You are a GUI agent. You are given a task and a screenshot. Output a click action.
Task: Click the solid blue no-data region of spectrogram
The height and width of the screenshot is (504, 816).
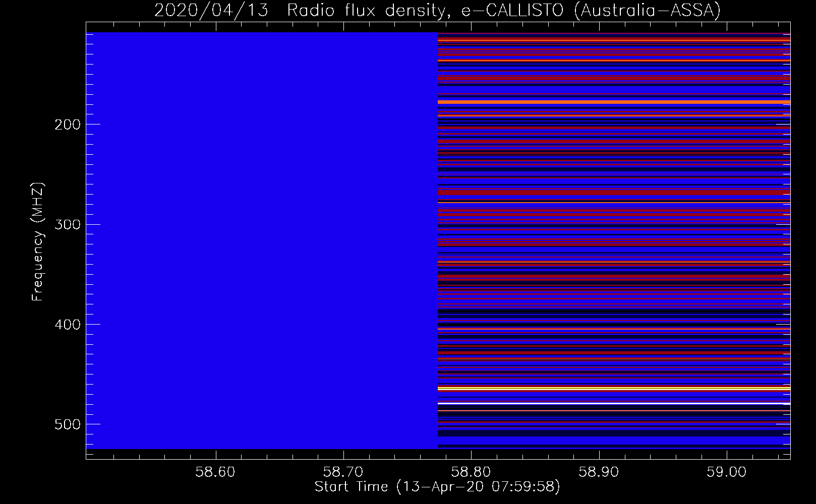click(x=262, y=240)
